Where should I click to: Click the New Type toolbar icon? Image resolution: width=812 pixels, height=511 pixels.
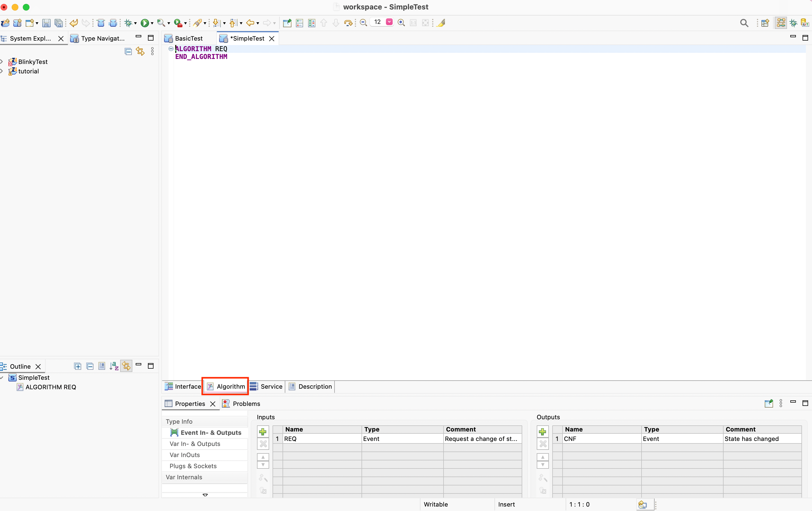pyautogui.click(x=18, y=23)
